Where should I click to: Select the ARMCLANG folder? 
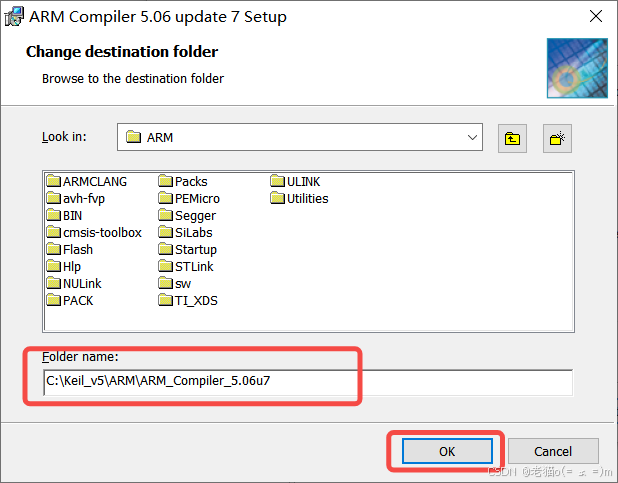point(87,181)
